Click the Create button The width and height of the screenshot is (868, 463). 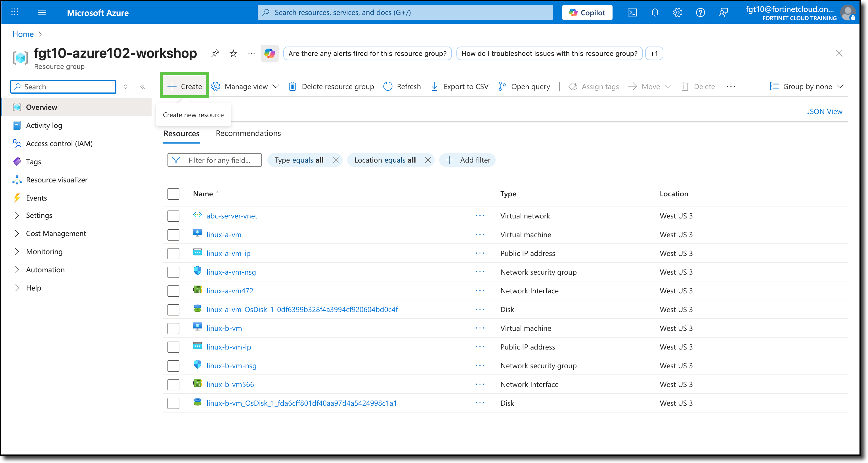(184, 86)
